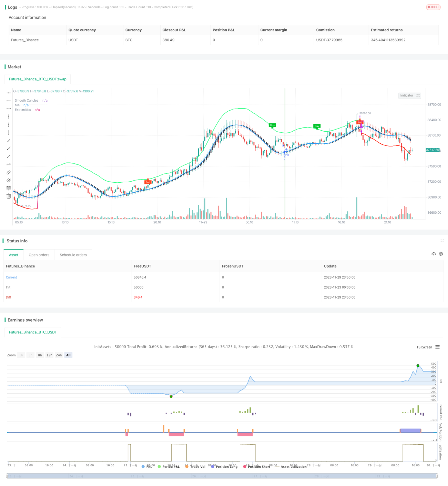Click the 50346.4 FreeUSDT value

(140, 277)
